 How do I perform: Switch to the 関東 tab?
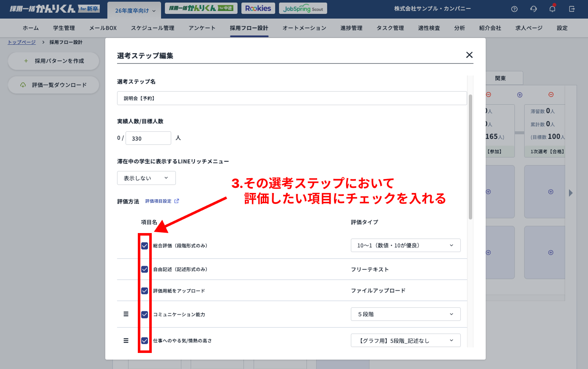click(500, 78)
